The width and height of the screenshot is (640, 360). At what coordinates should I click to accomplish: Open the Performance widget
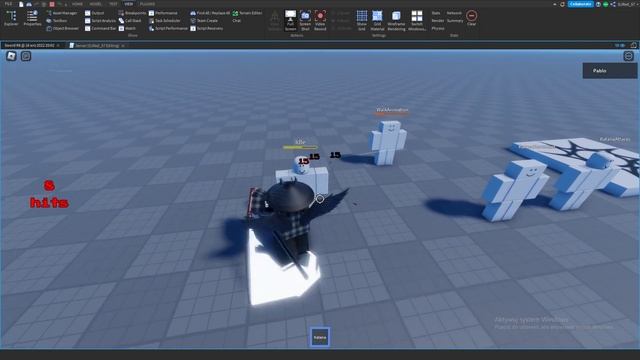[163, 13]
